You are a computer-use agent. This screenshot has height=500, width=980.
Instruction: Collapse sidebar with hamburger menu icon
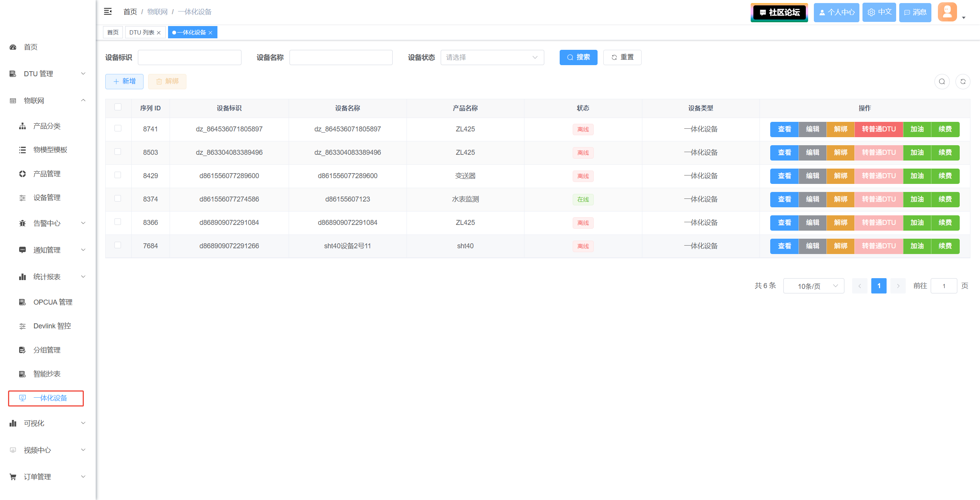pos(108,11)
